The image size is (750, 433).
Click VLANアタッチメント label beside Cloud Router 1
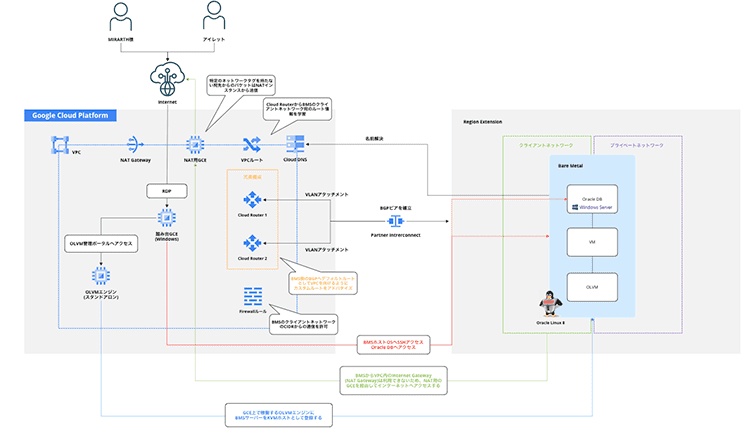[x=327, y=195]
